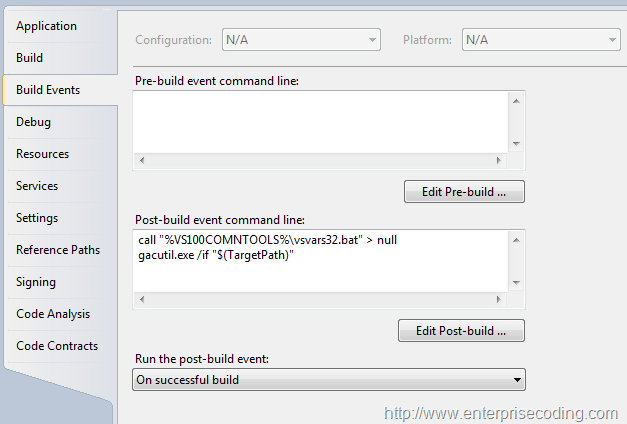Go to the Services tab
Viewport: 627px width, 424px height.
point(61,186)
